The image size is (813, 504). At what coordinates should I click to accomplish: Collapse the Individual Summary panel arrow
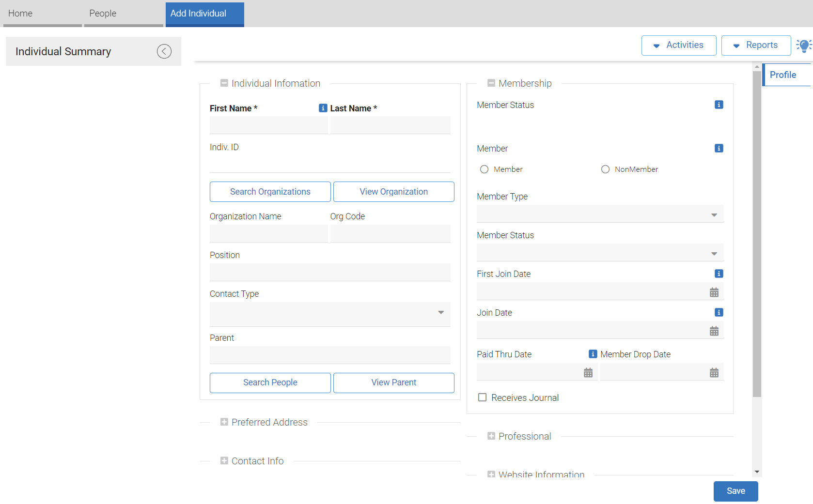click(x=164, y=51)
